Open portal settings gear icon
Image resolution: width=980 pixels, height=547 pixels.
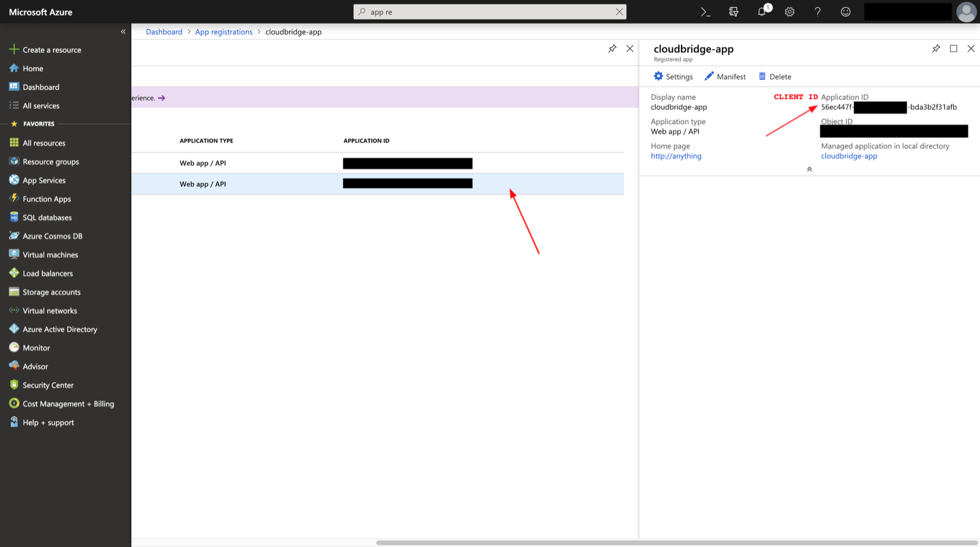point(790,12)
